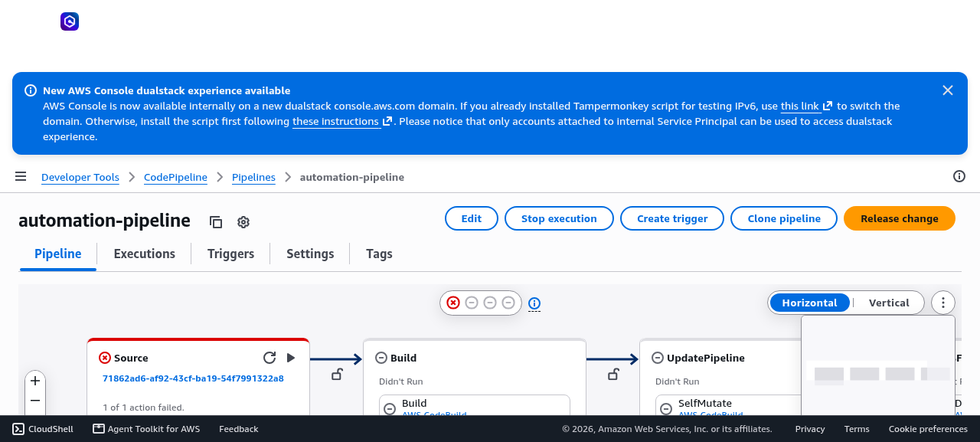This screenshot has width=980, height=442.
Task: Go to CodePipeline breadcrumb
Action: click(x=175, y=177)
